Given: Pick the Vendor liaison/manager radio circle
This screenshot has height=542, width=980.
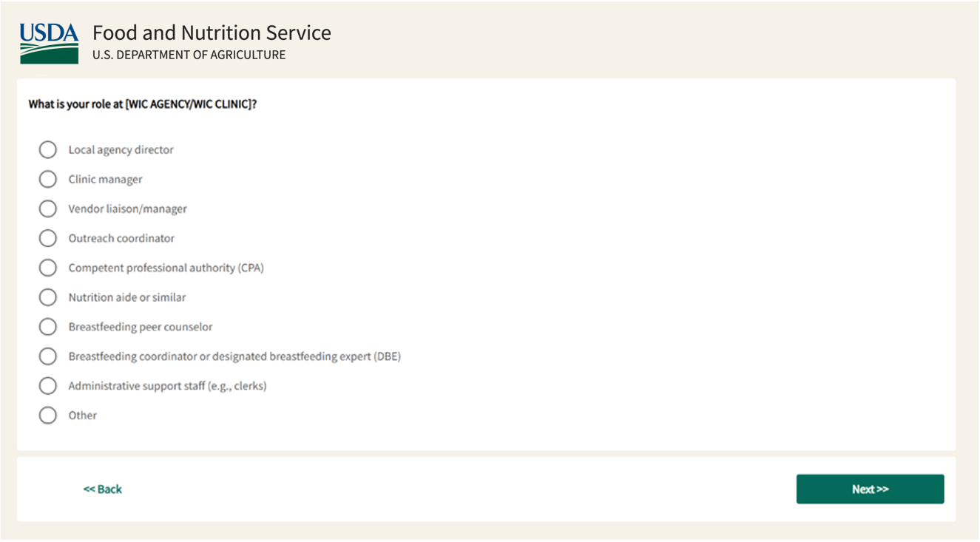Looking at the screenshot, I should (48, 209).
